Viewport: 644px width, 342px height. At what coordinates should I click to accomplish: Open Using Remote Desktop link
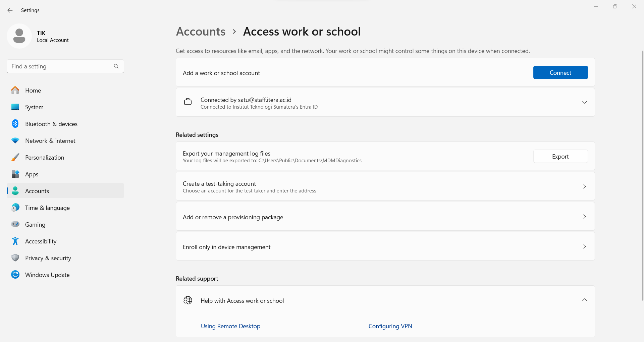click(x=230, y=326)
